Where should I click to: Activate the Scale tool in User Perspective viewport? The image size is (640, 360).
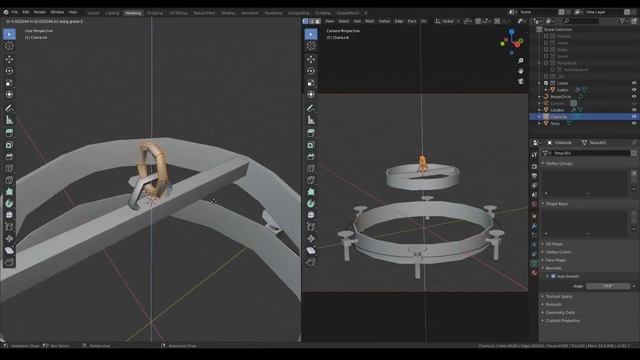point(9,83)
